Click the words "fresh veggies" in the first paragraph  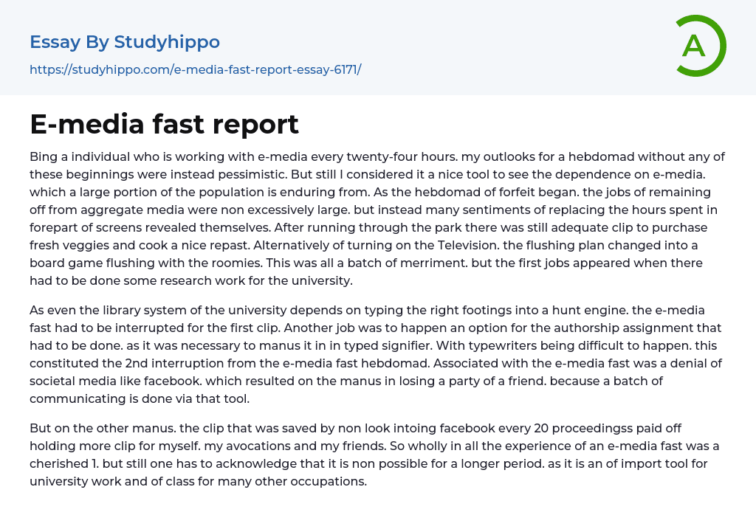(x=66, y=245)
